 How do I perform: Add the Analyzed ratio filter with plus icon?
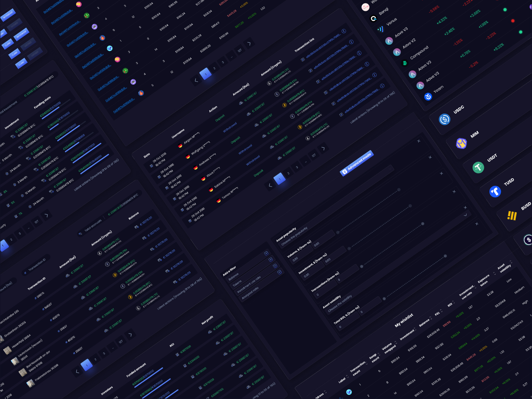click(279, 272)
